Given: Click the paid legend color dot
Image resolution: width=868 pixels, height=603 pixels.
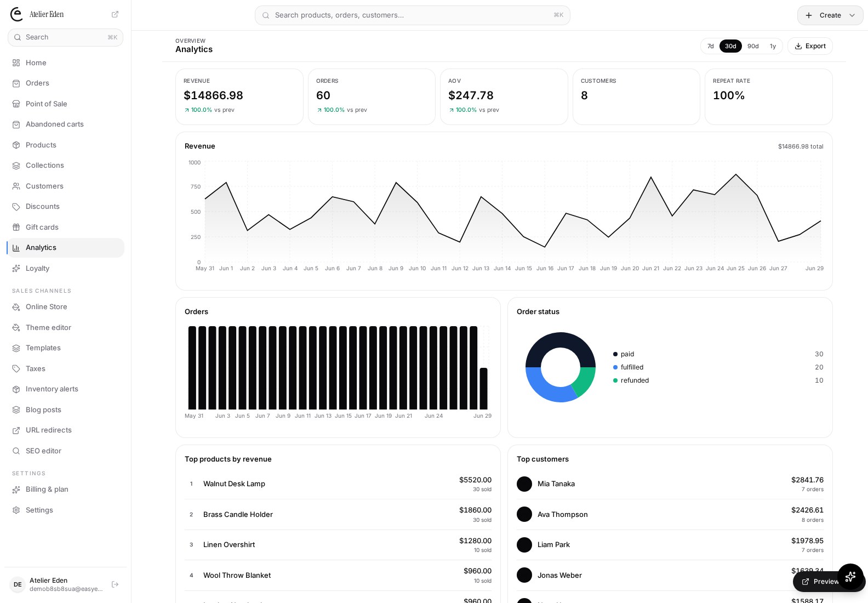Looking at the screenshot, I should click(x=615, y=354).
